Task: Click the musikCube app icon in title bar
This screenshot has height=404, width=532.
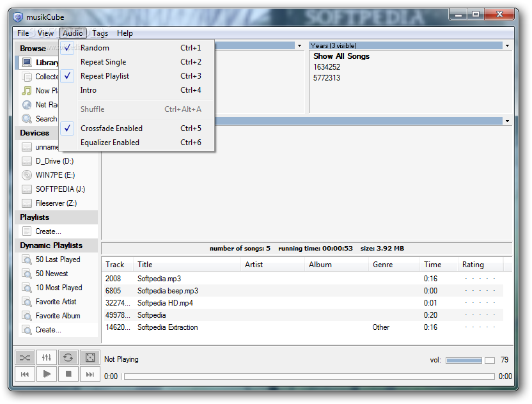Action: (x=18, y=17)
